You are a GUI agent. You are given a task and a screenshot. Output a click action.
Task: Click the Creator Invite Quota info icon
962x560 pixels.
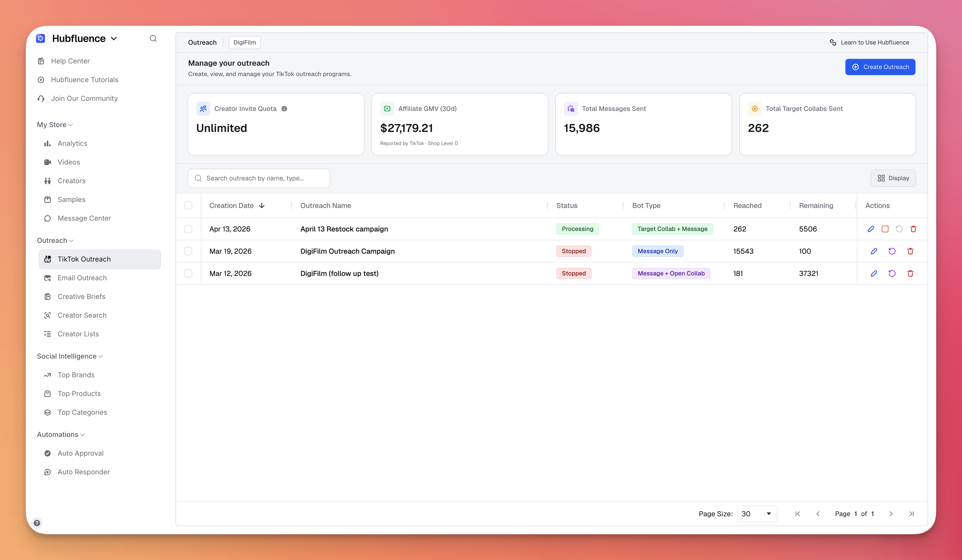click(284, 109)
